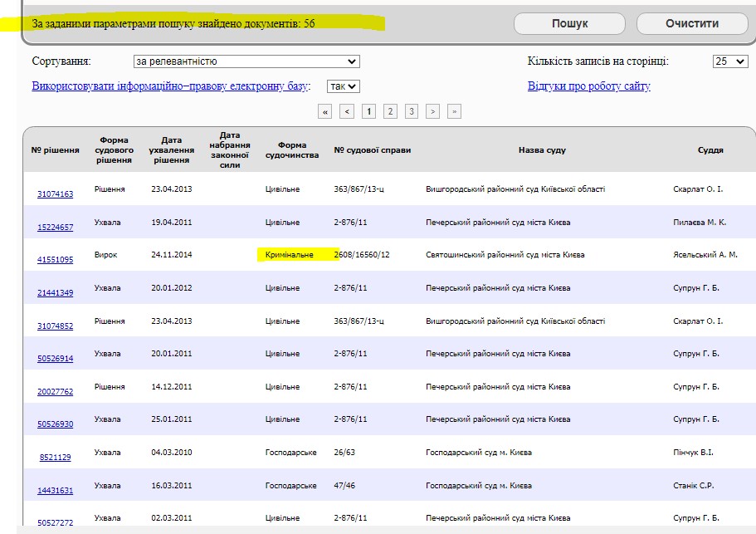Go to next page arrow

click(432, 111)
